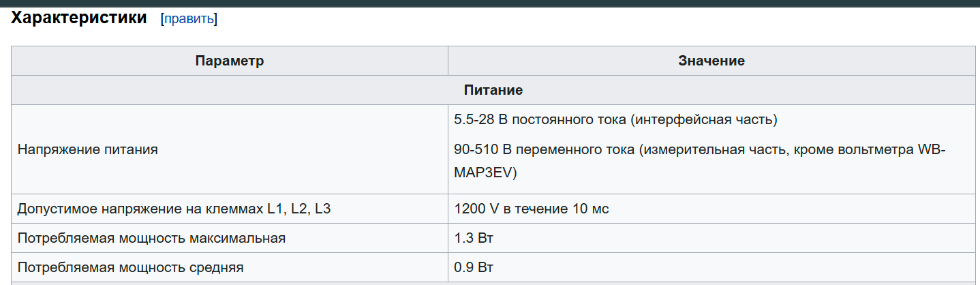Select the Значение column header
The width and height of the screenshot is (980, 285).
(x=711, y=61)
